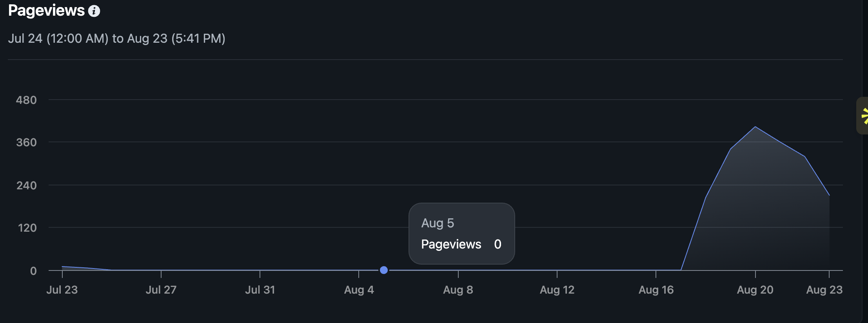
Task: Click the Aug 20 x-axis label
Action: click(x=755, y=290)
